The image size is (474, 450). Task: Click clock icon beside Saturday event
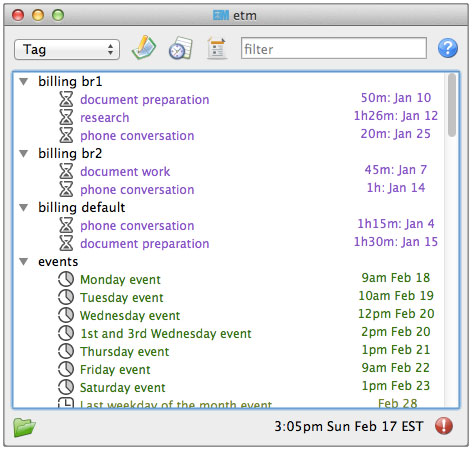(x=66, y=387)
